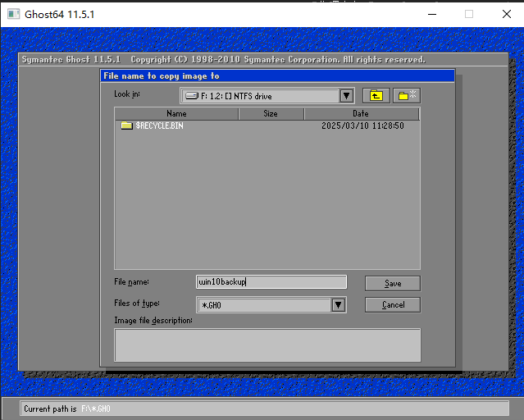Sort by the Name column header
This screenshot has height=420, width=524.
(176, 114)
